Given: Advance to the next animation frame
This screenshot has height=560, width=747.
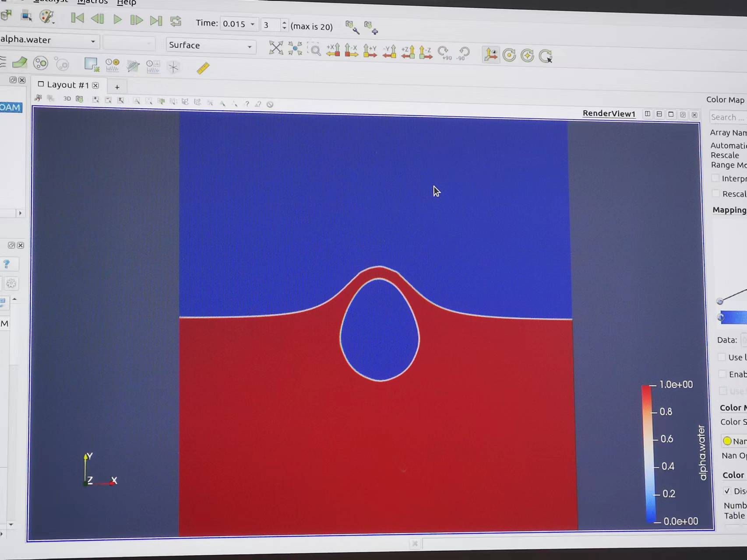Looking at the screenshot, I should pyautogui.click(x=137, y=20).
